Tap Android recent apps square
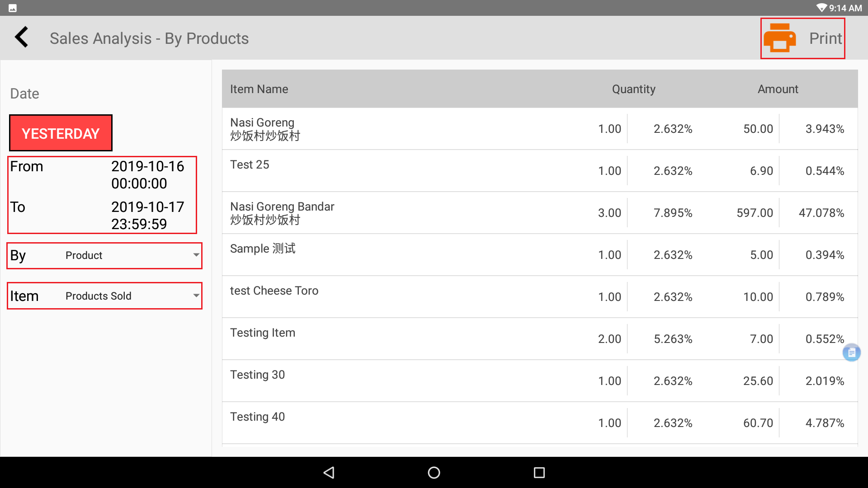Image resolution: width=868 pixels, height=488 pixels. coord(539,473)
